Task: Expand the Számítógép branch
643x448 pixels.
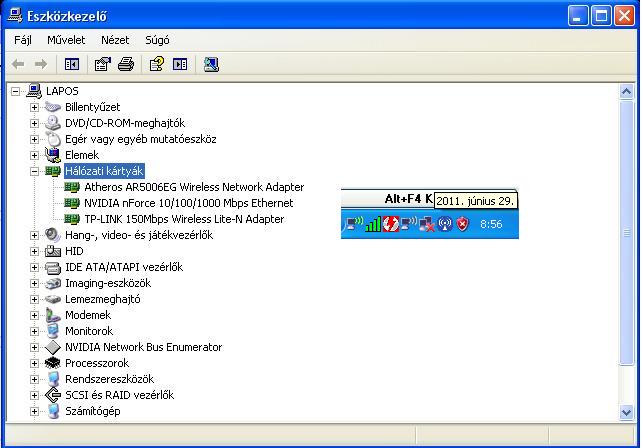Action: click(34, 411)
